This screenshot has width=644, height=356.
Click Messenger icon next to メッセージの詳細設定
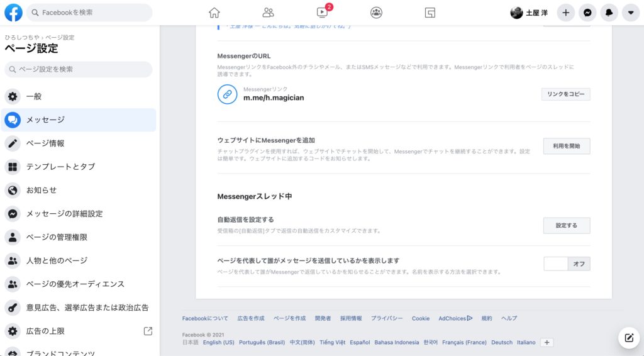[x=13, y=213]
